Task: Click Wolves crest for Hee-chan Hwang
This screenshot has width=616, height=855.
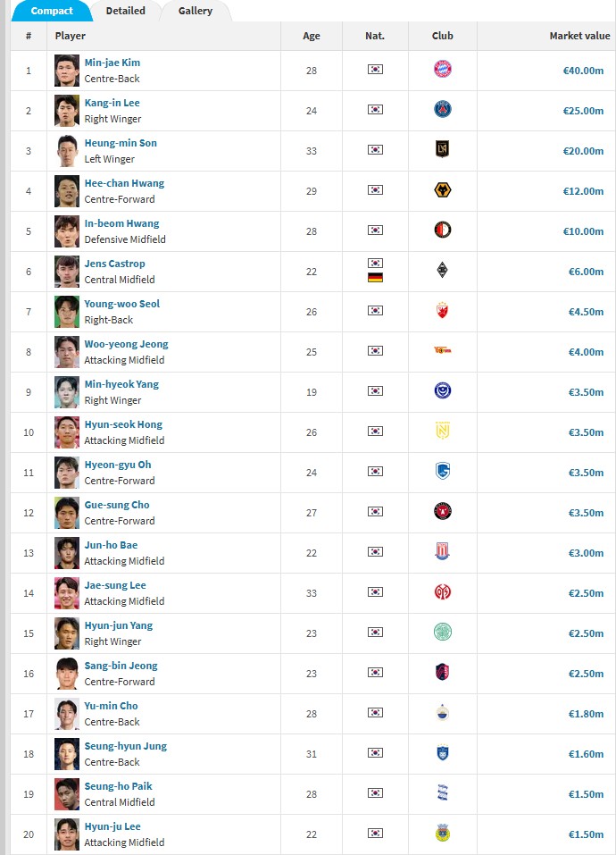Action: pos(443,190)
